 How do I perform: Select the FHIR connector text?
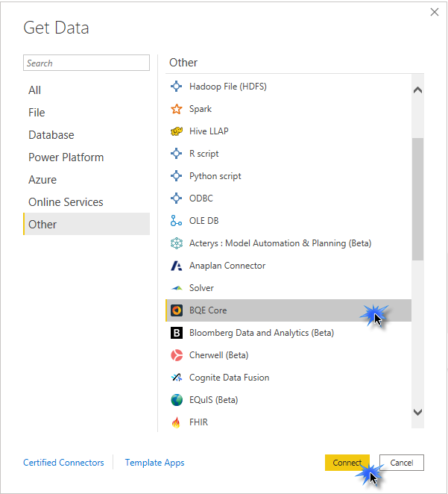click(198, 422)
